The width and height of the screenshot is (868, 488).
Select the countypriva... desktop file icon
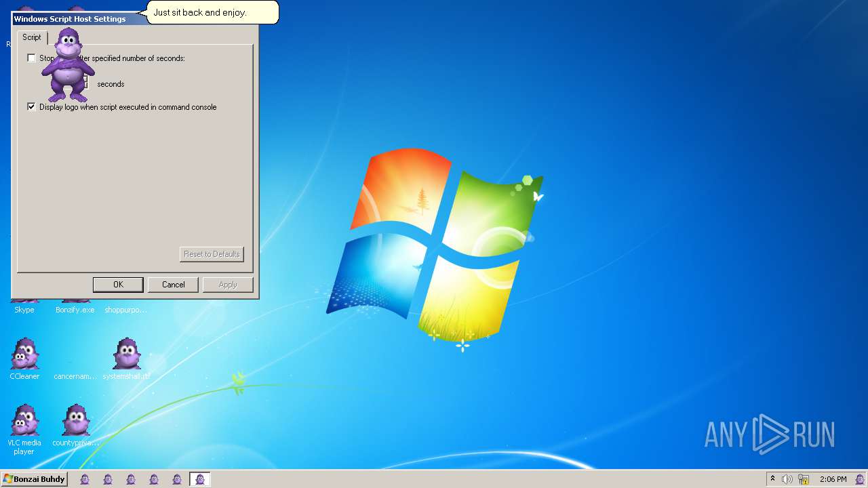(x=76, y=426)
